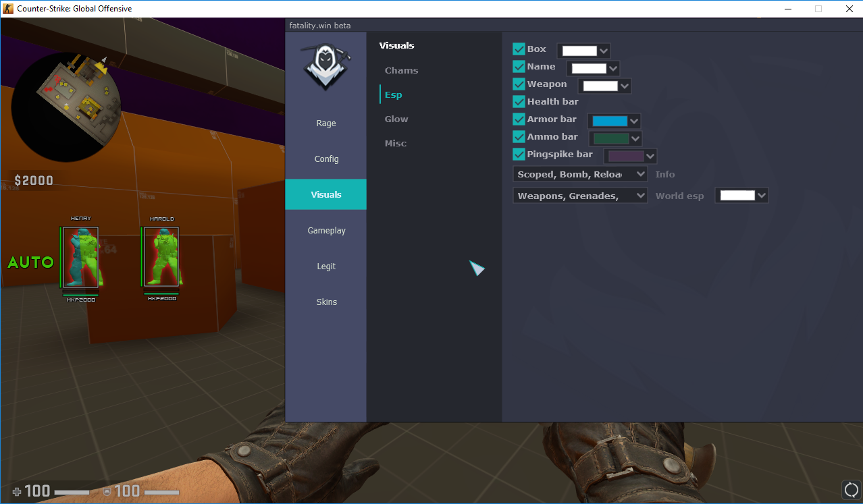Expand the Ammo bar color dropdown arrow
The image size is (863, 504).
coord(635,138)
